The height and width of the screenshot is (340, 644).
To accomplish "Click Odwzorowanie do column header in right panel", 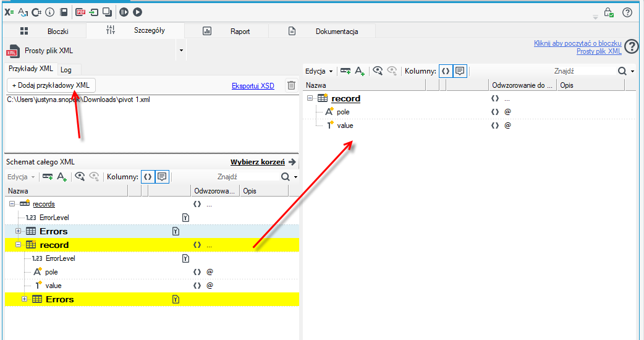I will coord(522,85).
